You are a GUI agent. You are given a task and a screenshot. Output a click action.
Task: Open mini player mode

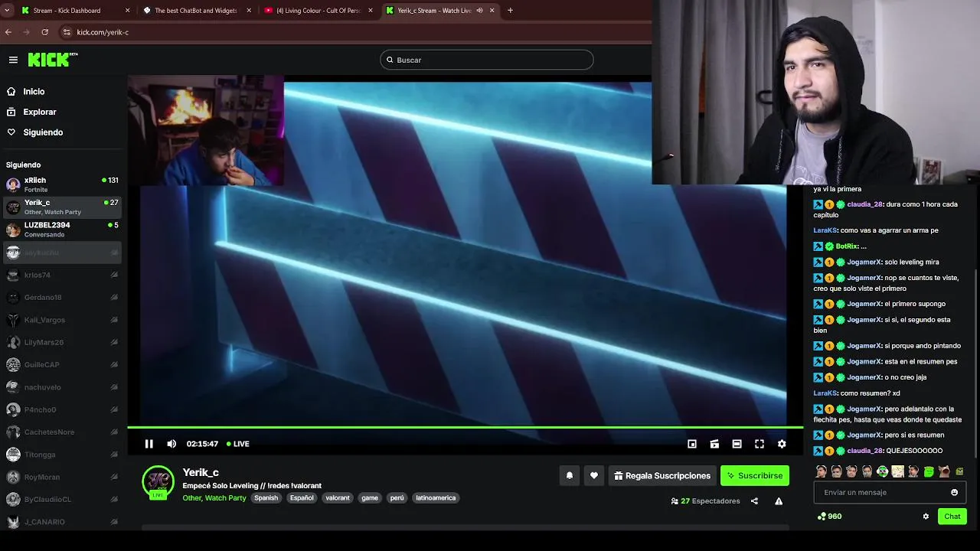tap(692, 444)
